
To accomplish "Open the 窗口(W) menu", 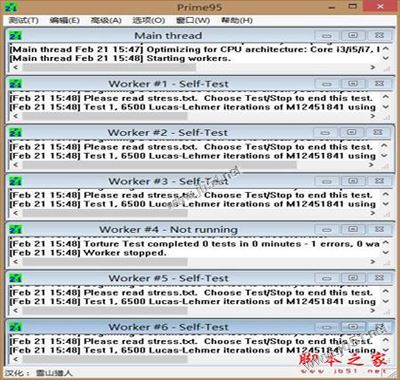I will [193, 20].
